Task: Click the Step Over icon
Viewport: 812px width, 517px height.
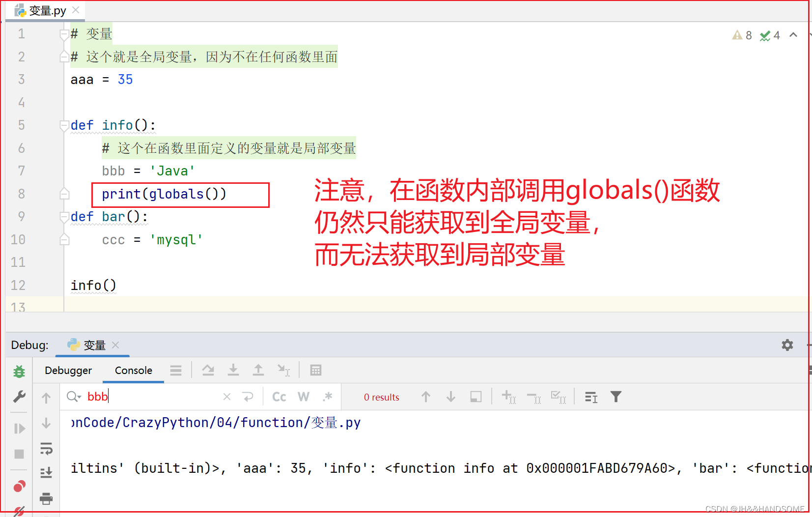Action: point(208,371)
